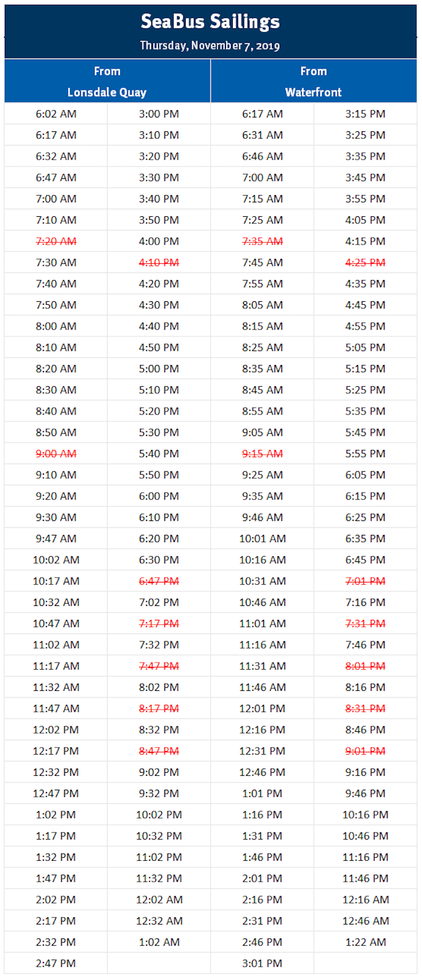Click the 5:00 PM sailing time
422x980 pixels.
point(159,369)
